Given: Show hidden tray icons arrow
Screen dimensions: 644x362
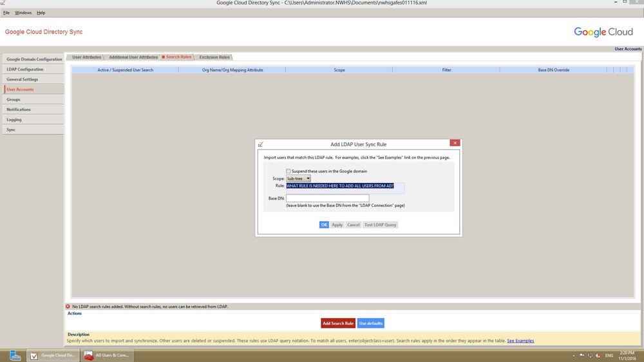Looking at the screenshot, I should [x=573, y=356].
